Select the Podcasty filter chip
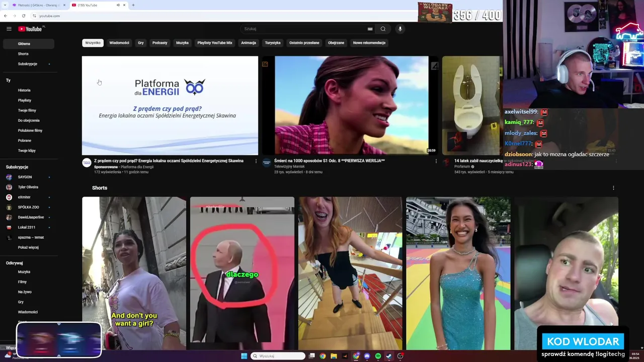Image resolution: width=644 pixels, height=362 pixels. point(159,43)
